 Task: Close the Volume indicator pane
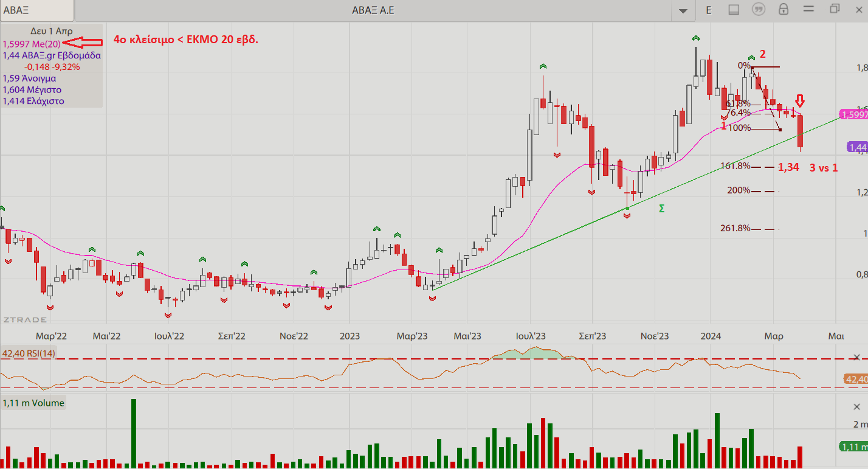857,406
